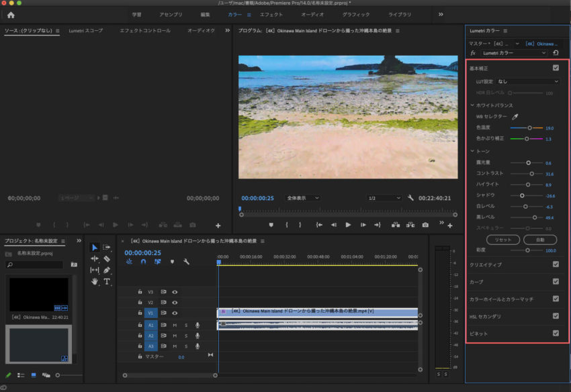571x392 pixels.
Task: Collapse the トーン section
Action: pos(472,151)
